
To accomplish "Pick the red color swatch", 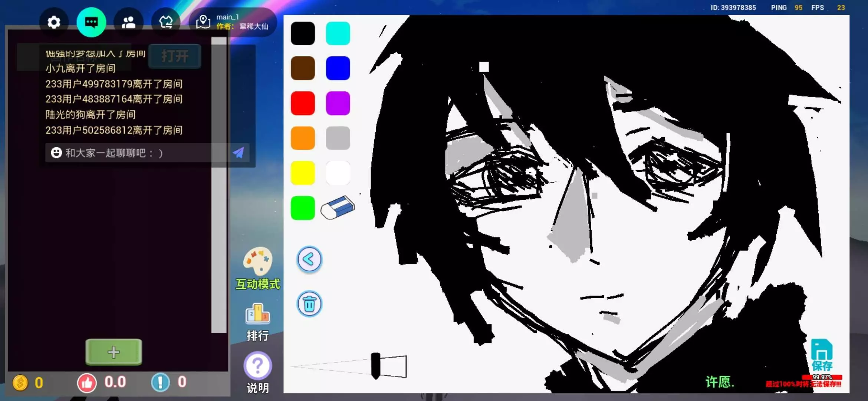I will point(303,103).
